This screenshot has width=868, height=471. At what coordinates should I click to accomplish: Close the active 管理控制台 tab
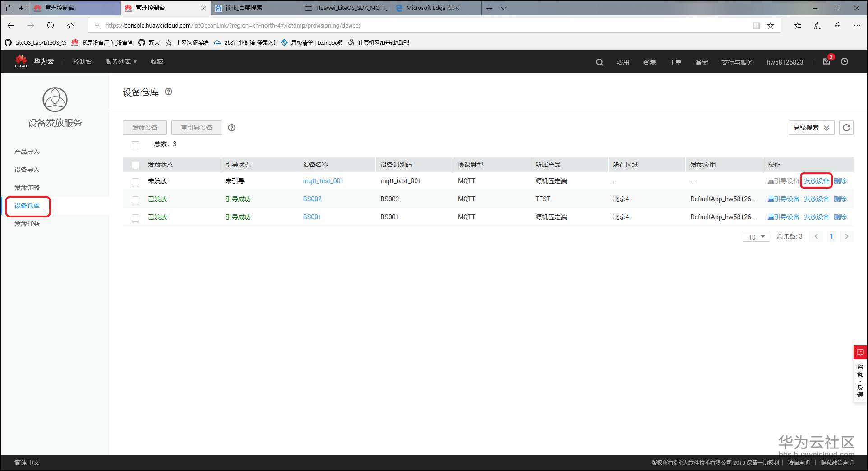pos(203,8)
